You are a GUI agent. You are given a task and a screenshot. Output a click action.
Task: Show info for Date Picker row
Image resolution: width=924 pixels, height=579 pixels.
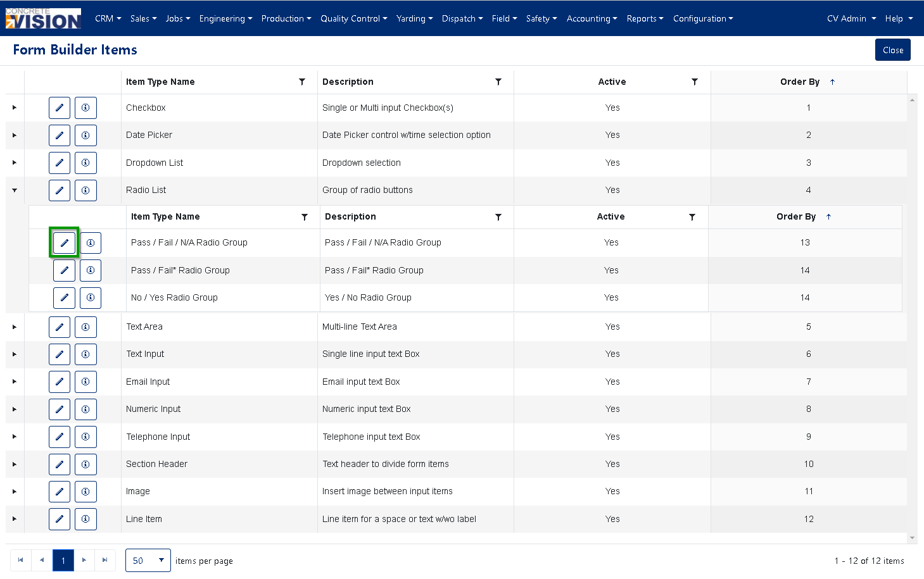click(85, 135)
